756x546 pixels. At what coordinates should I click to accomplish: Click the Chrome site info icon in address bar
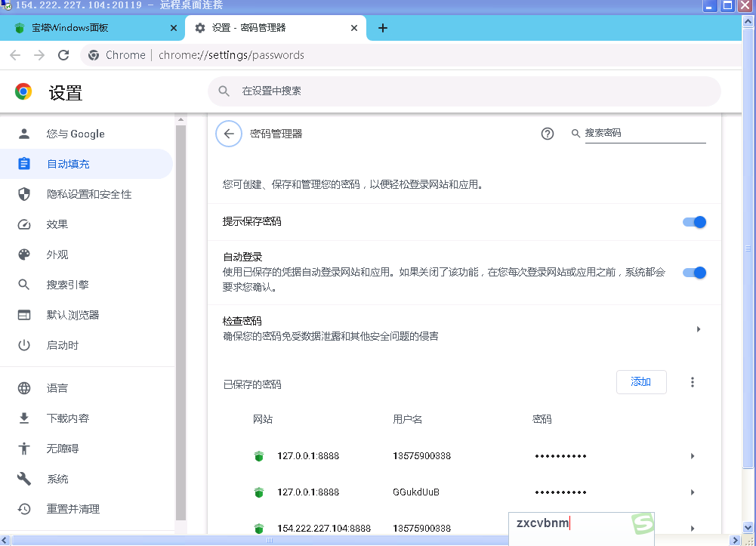(x=94, y=55)
